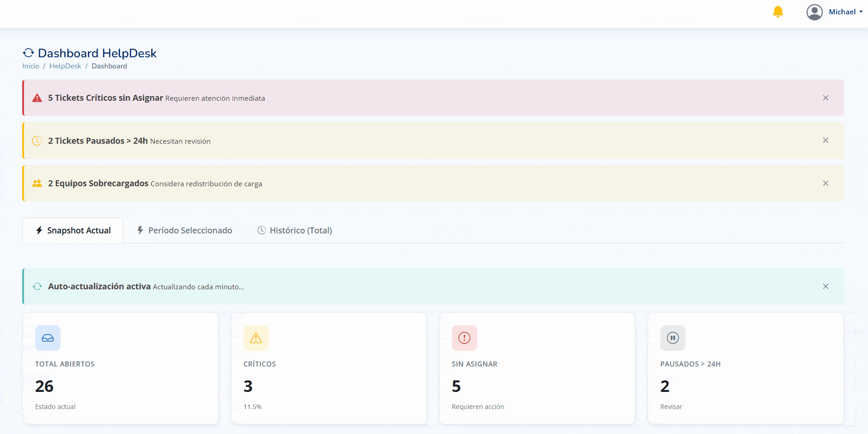Image resolution: width=868 pixels, height=434 pixels.
Task: Click the warning triangle icon on Críticos
Action: click(x=256, y=338)
